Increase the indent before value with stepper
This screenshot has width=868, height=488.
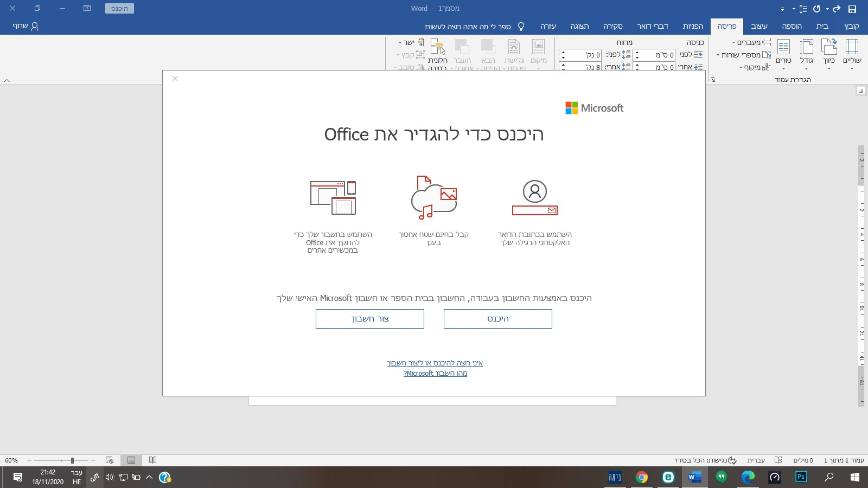pos(637,53)
